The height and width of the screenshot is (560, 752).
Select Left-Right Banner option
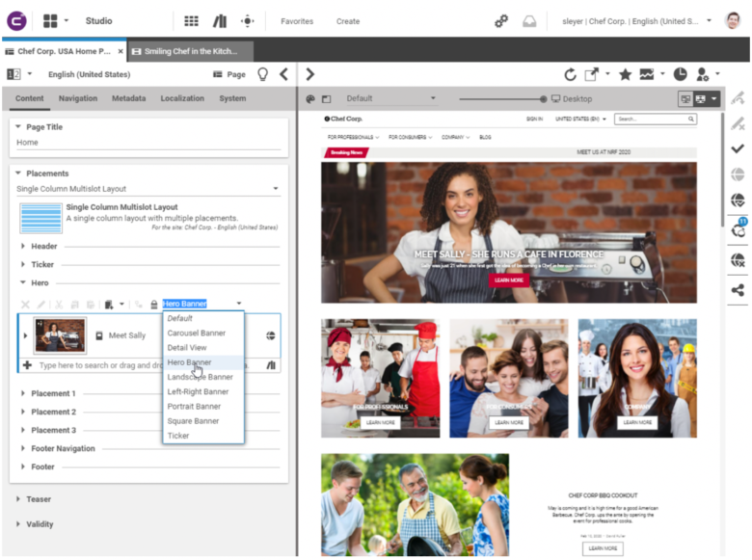click(x=203, y=391)
